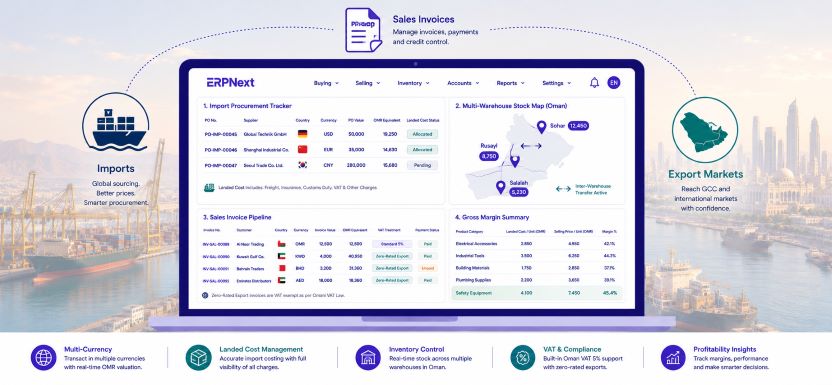Click the Pending status for PO-IMP-00047
This screenshot has width=832, height=385.
pyautogui.click(x=422, y=165)
